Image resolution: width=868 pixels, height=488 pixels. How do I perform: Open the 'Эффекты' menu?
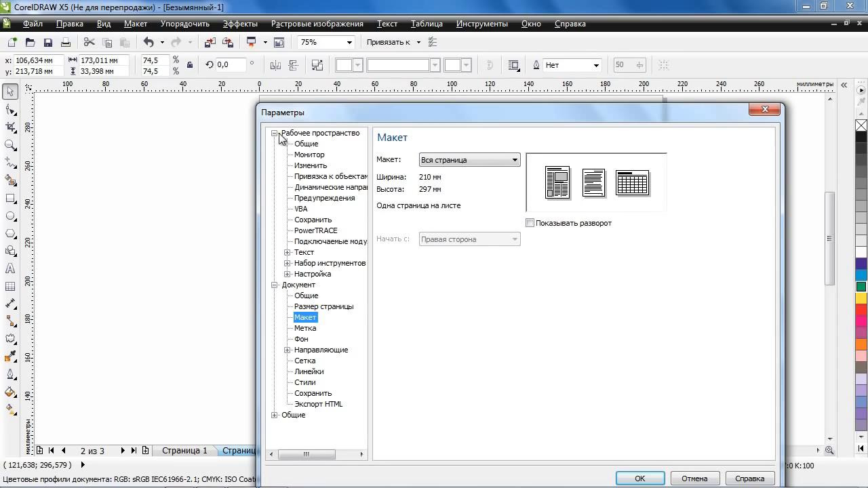(x=240, y=24)
